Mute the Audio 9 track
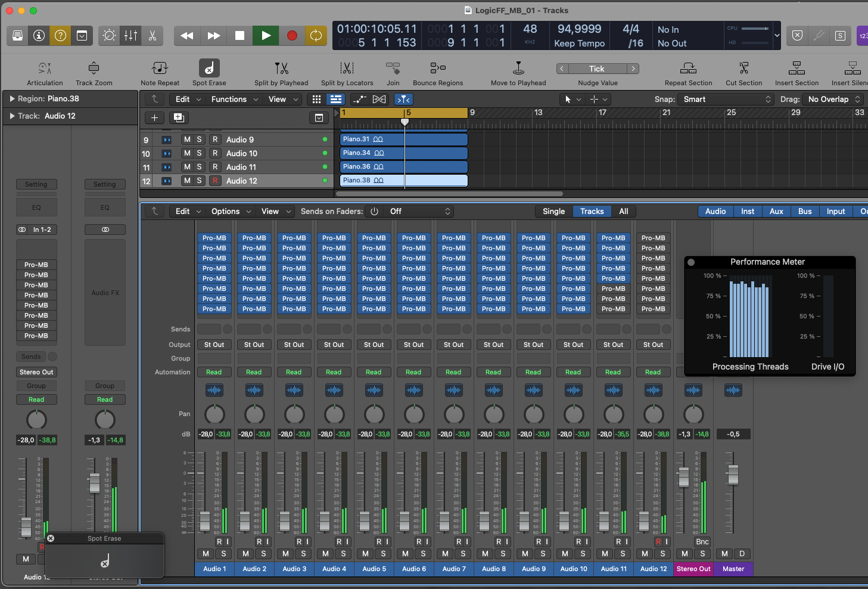This screenshot has height=589, width=868. (187, 139)
